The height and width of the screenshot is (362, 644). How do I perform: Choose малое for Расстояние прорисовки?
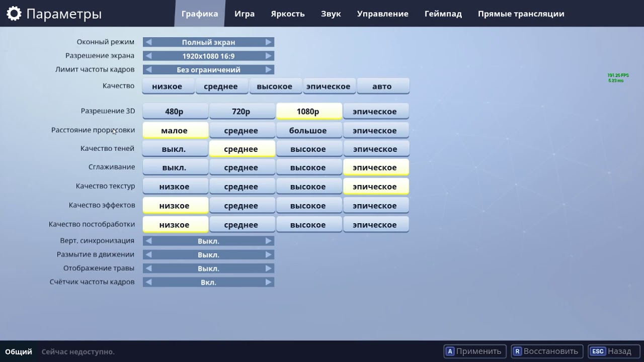(175, 130)
